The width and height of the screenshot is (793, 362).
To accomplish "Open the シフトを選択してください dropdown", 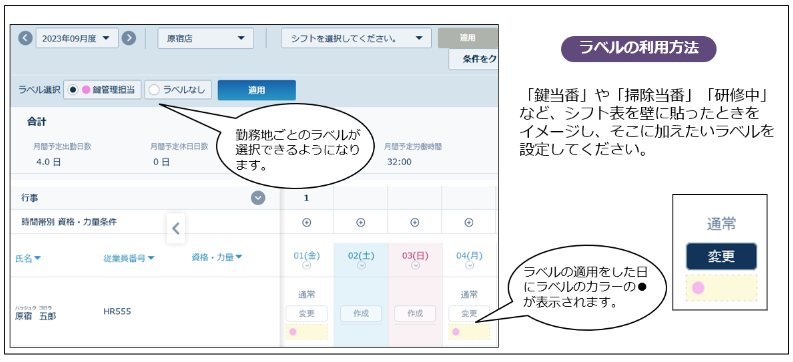I will click(x=357, y=38).
